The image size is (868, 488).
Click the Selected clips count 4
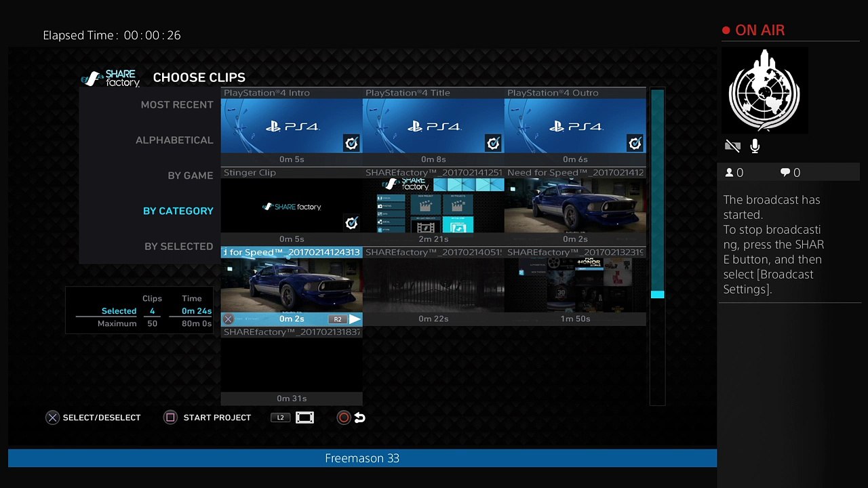[x=152, y=311]
